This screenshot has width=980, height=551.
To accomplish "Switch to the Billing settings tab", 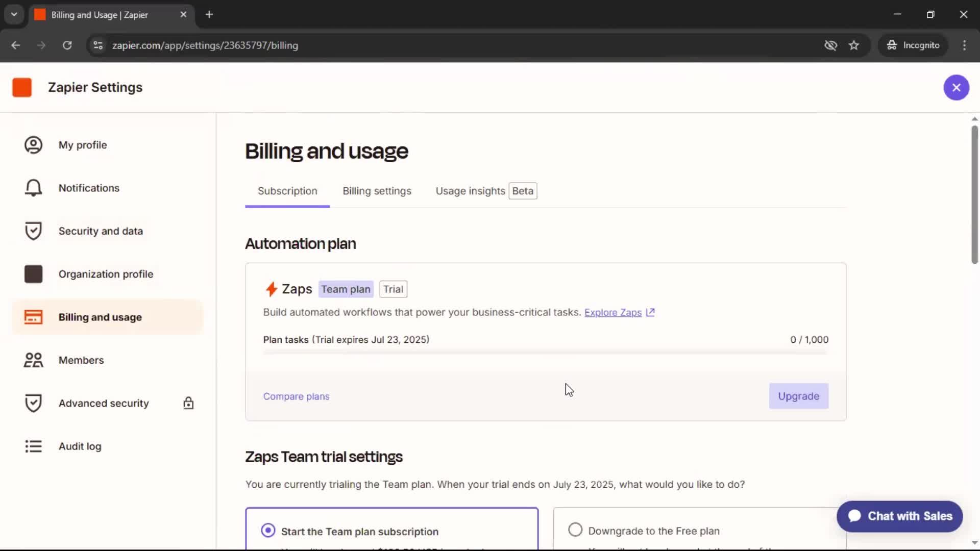I will click(377, 191).
